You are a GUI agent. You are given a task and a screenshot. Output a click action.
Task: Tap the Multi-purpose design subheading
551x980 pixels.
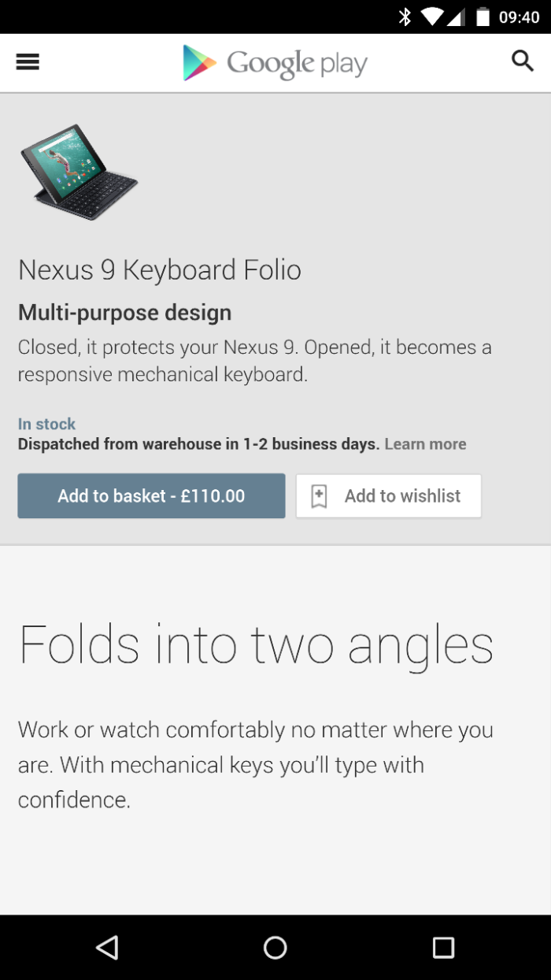tap(124, 313)
